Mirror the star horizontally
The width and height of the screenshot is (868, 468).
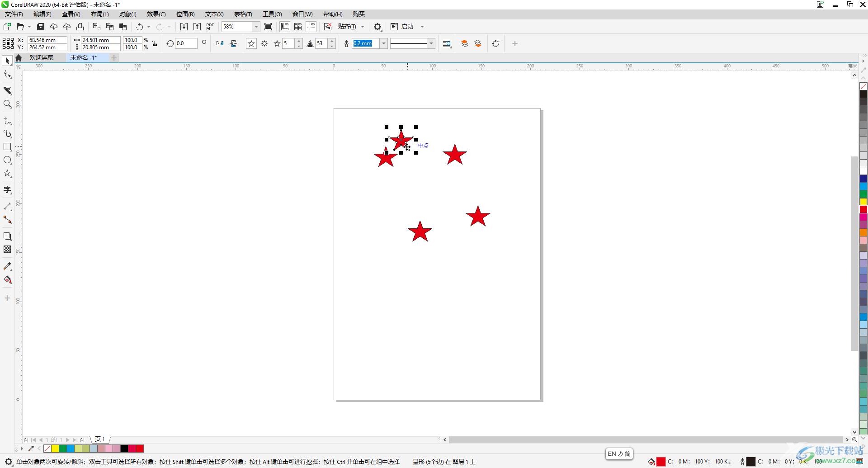click(x=220, y=43)
